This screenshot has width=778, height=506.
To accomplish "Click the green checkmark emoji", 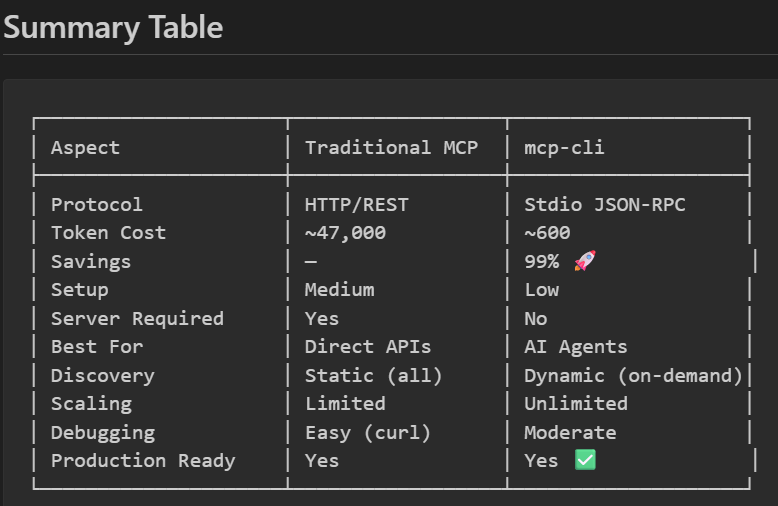I will coord(585,461).
